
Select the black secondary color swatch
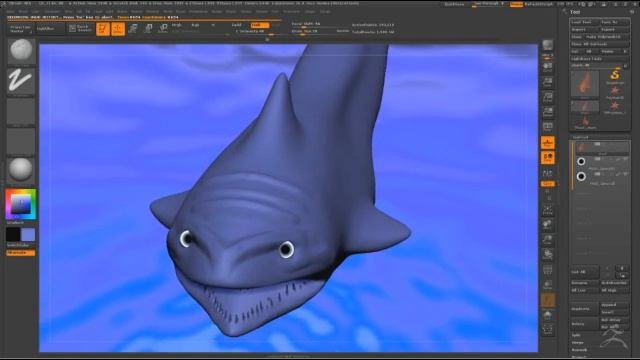[x=13, y=235]
